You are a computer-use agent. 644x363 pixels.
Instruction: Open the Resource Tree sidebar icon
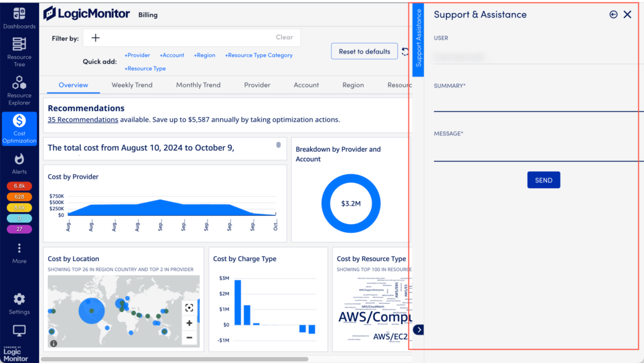[x=19, y=50]
